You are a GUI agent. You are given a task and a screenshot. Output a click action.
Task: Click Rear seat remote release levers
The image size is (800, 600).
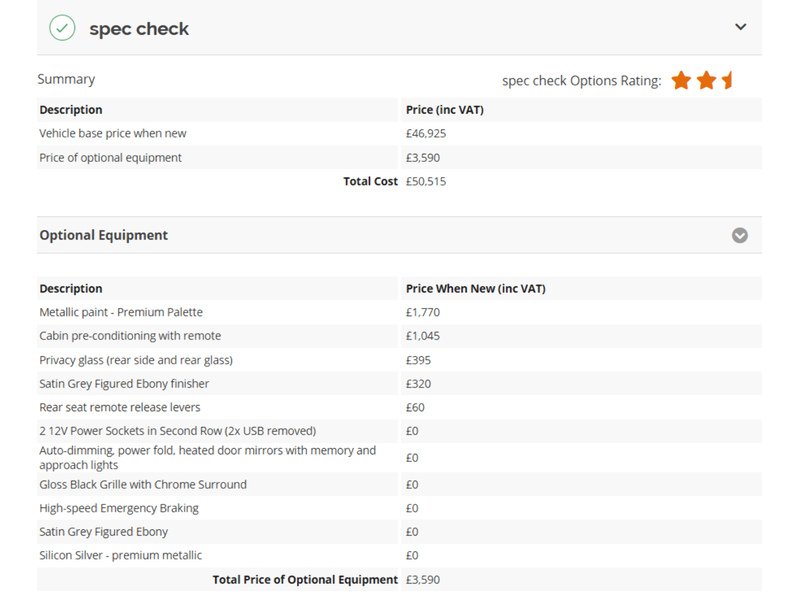pos(120,408)
